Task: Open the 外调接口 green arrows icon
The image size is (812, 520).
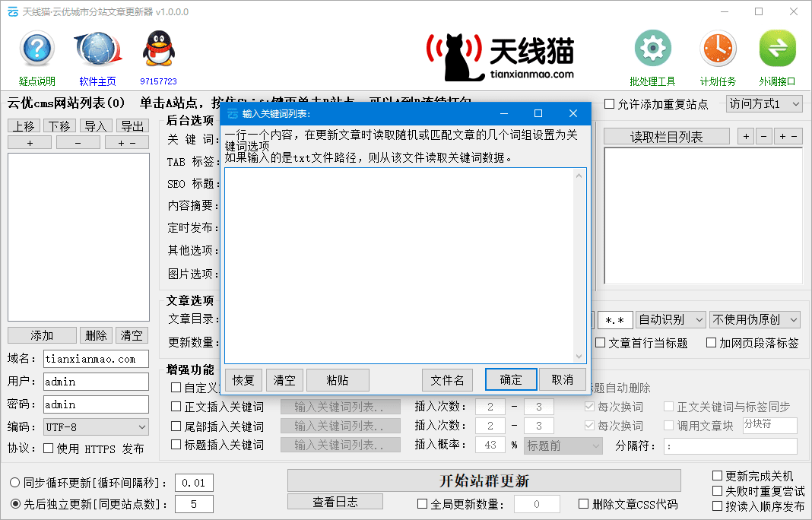Action: (777, 48)
